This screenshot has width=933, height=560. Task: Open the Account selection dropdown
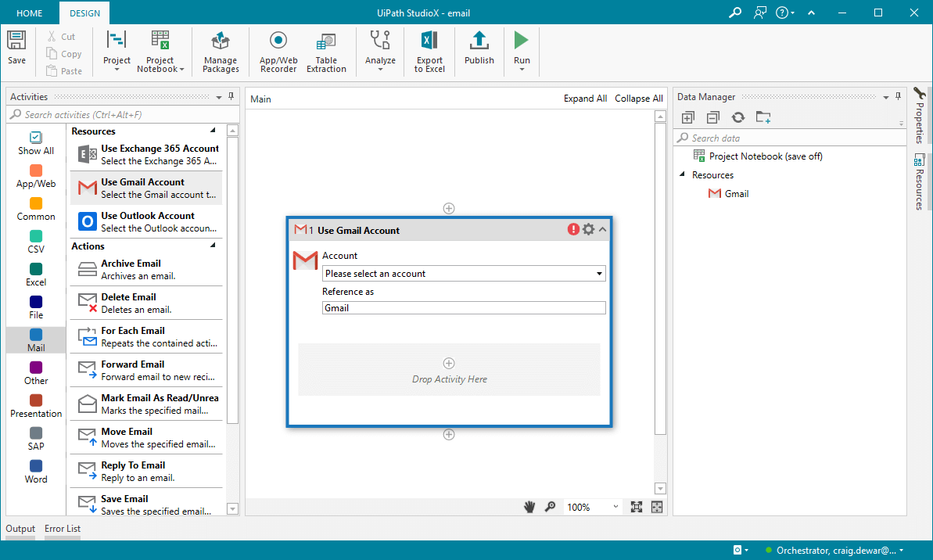tap(464, 274)
